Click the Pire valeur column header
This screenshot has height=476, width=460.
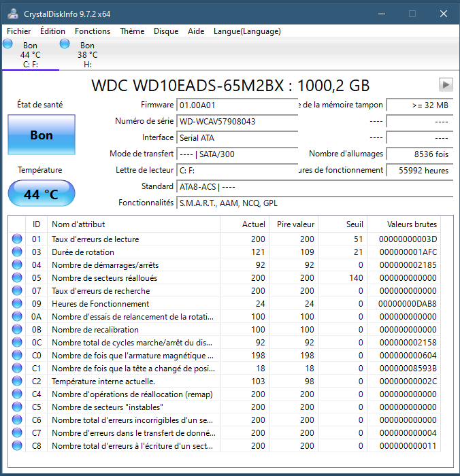[293, 224]
